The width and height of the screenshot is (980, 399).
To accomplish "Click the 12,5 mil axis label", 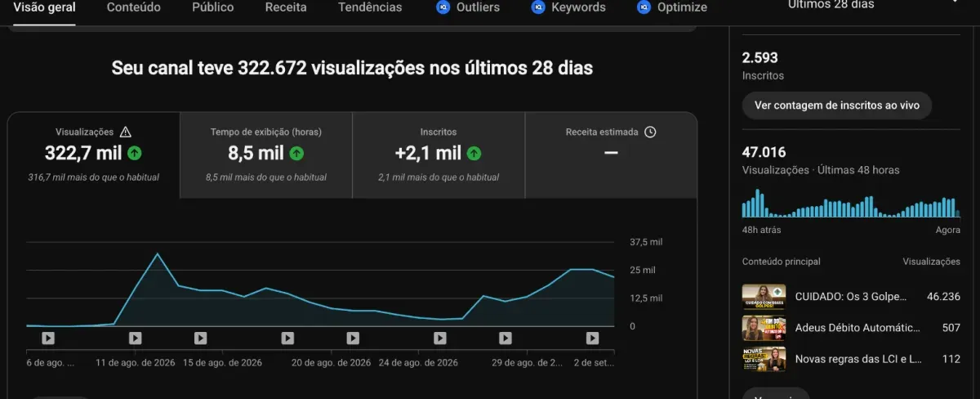I will (x=647, y=298).
